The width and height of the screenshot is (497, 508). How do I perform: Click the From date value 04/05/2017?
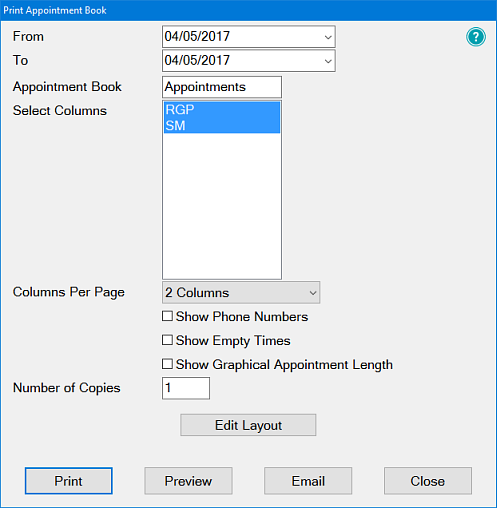pos(197,36)
